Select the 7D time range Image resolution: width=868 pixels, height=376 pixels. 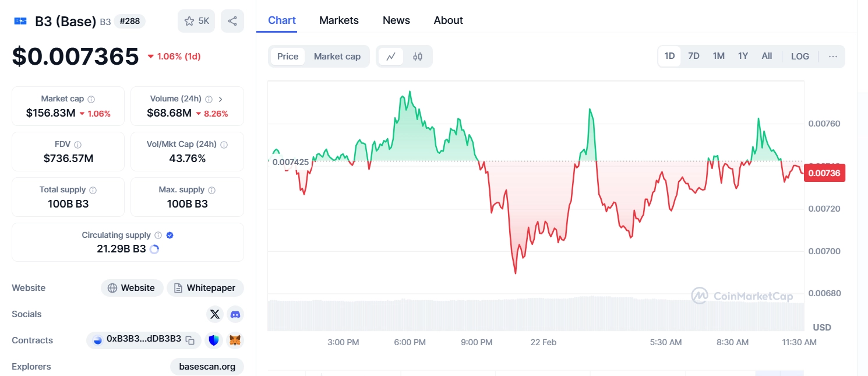(x=694, y=57)
